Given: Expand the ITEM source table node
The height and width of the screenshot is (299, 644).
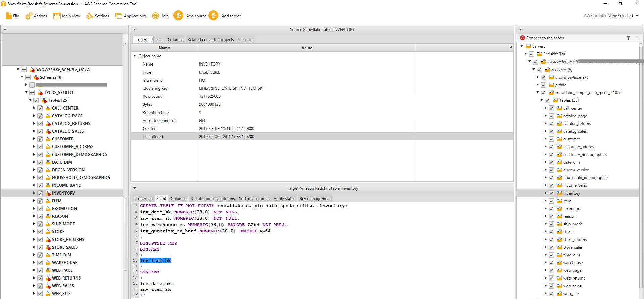Looking at the screenshot, I should click(34, 201).
